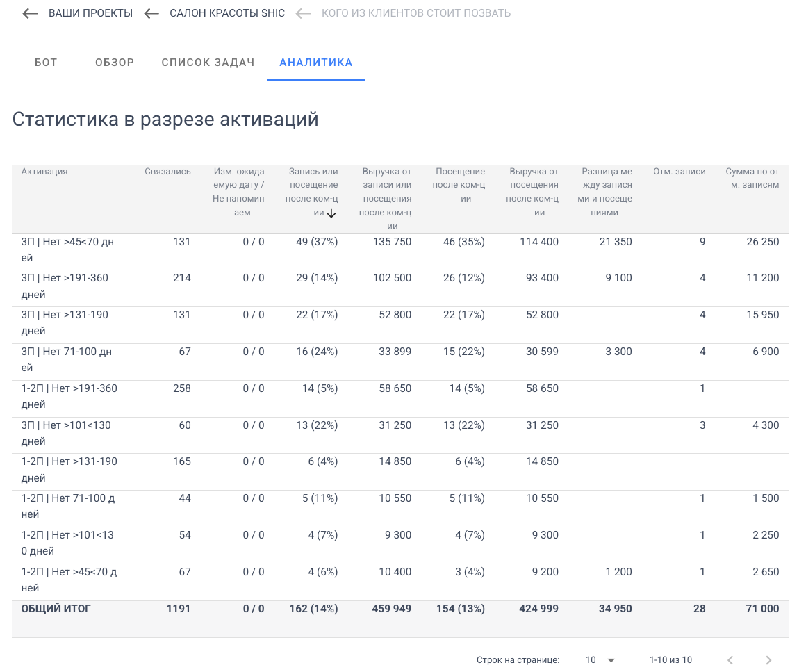The image size is (799, 672).
Task: Sort by Отм. записи column header
Action: [x=679, y=172]
